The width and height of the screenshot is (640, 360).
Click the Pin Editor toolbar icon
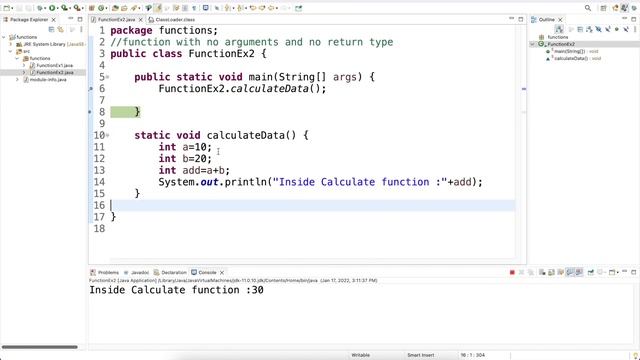tap(299, 8)
